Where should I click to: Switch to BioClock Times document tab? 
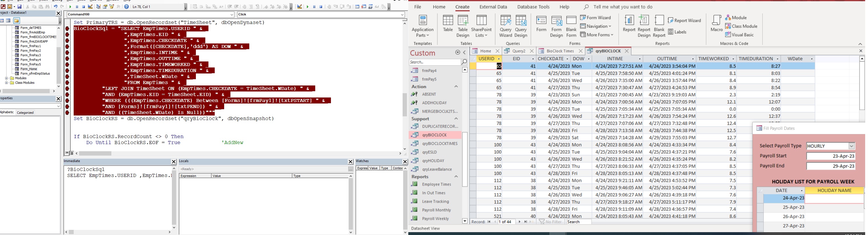click(560, 51)
